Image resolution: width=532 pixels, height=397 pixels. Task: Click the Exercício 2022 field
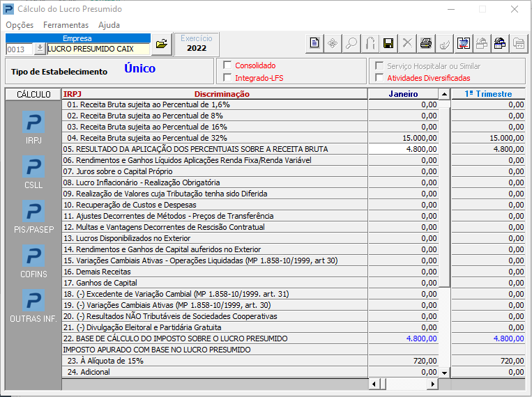197,45
